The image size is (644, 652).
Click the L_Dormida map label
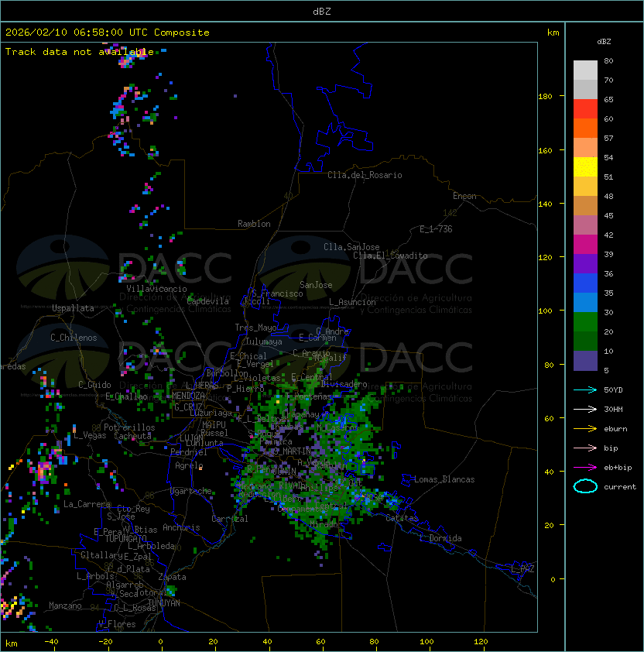click(440, 538)
